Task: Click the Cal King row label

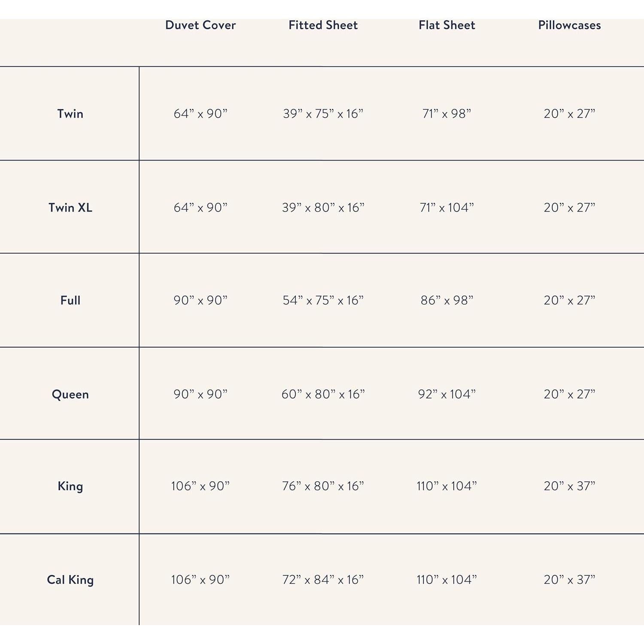Action: tap(70, 580)
